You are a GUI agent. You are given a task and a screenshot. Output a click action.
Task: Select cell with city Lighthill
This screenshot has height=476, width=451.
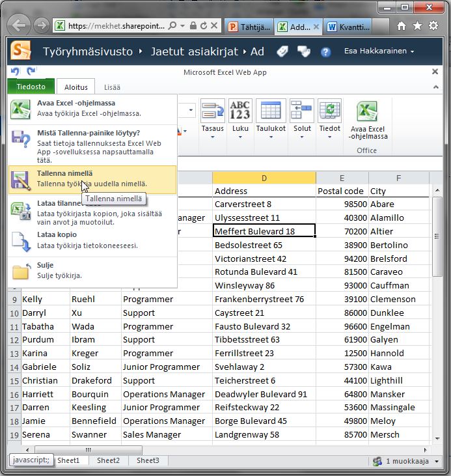[x=399, y=380]
